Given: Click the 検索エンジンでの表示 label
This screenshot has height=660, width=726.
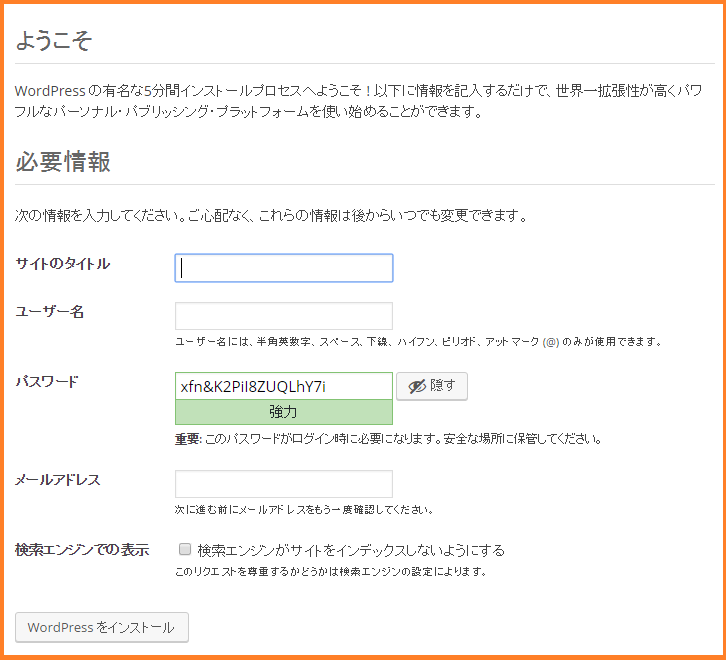Looking at the screenshot, I should click(82, 550).
